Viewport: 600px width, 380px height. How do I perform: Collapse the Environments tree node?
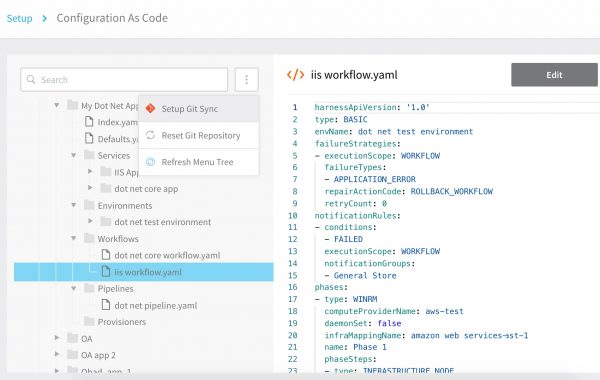coord(73,205)
